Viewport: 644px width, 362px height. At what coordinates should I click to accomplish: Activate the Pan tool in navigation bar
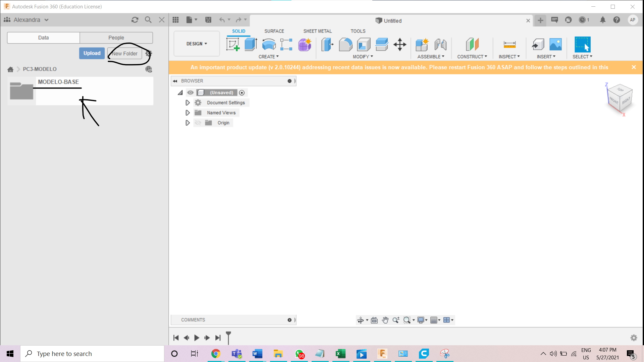(385, 320)
